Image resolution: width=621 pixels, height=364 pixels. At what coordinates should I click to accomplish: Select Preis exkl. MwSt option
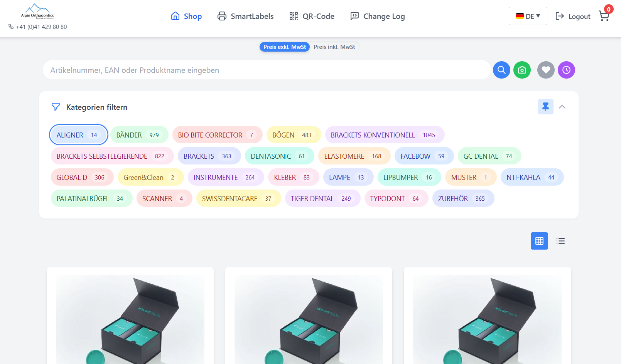coord(285,47)
